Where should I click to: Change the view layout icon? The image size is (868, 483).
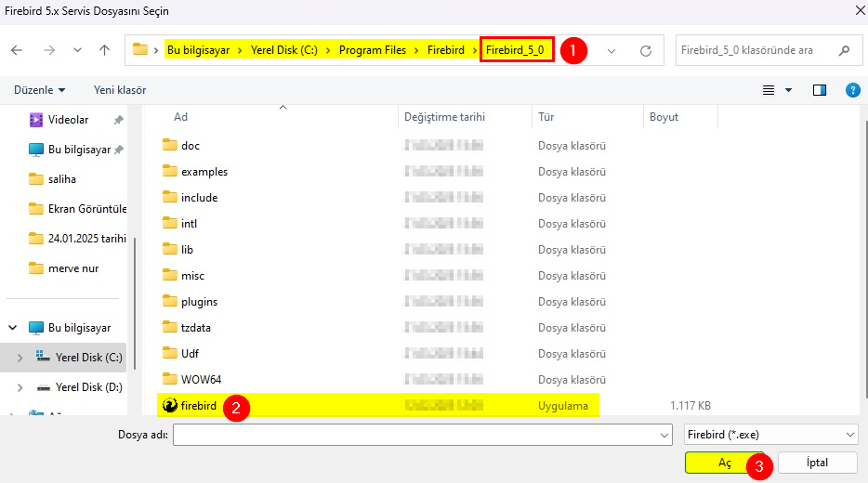point(769,90)
